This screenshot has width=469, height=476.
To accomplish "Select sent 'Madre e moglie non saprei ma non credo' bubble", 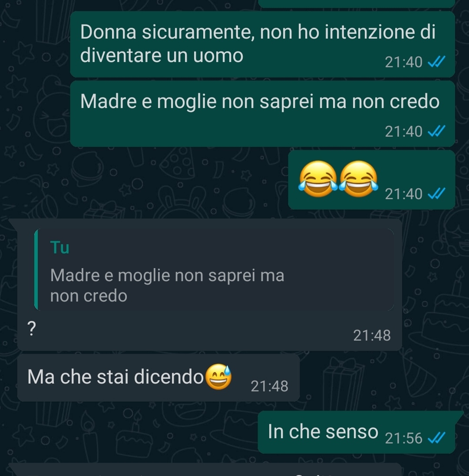I will point(262,114).
